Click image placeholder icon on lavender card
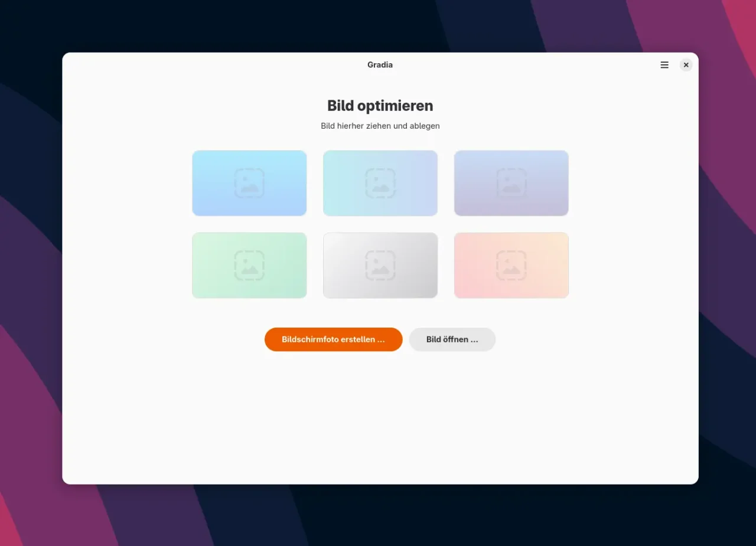This screenshot has width=756, height=546. [511, 183]
